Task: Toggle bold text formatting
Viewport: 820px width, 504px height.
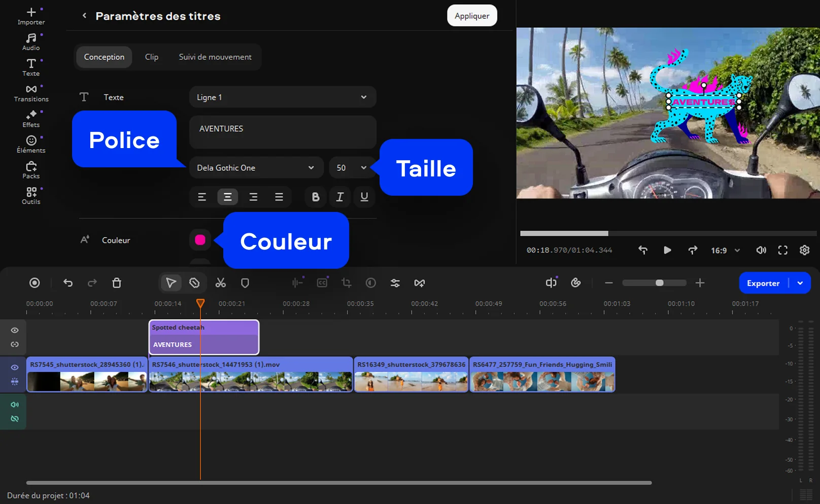Action: [x=316, y=197]
